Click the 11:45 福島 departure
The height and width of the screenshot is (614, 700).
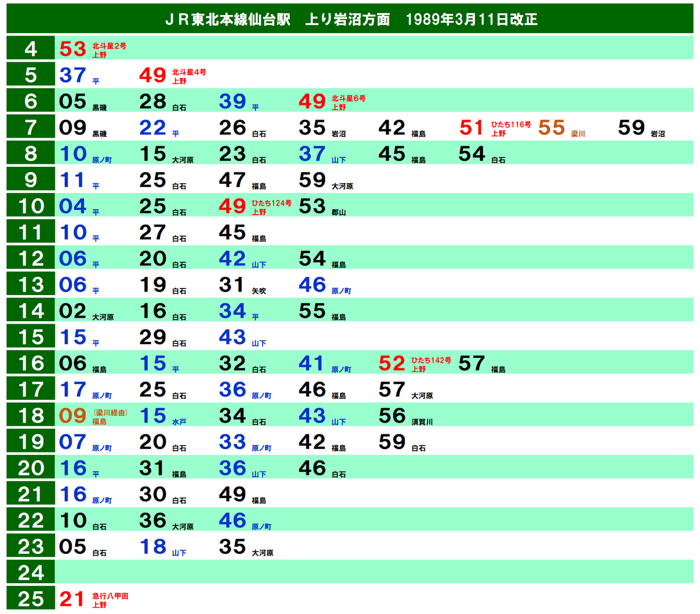coord(243,233)
